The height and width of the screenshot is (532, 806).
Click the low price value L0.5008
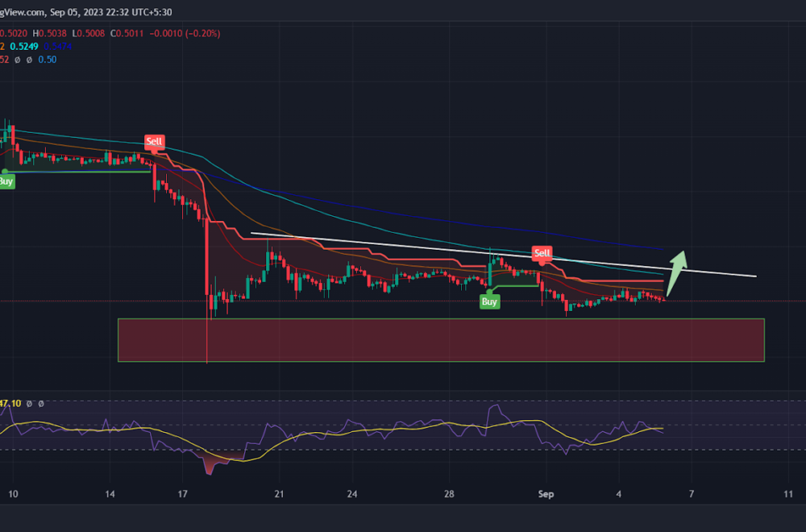point(89,33)
